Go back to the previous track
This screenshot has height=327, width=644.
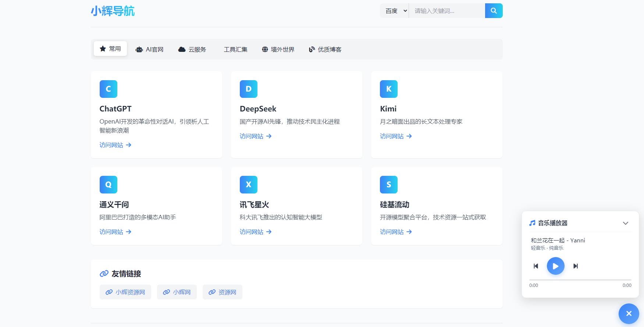[536, 266]
